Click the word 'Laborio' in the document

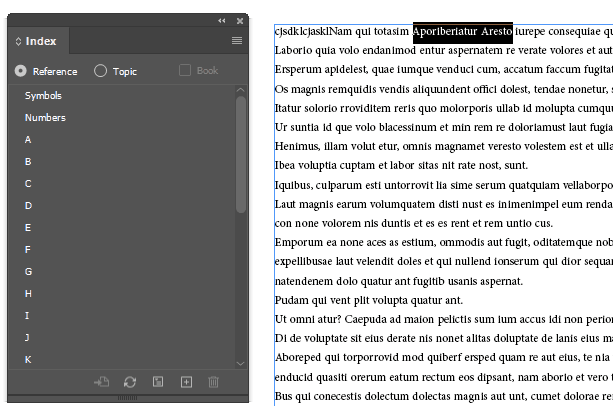[x=293, y=50]
